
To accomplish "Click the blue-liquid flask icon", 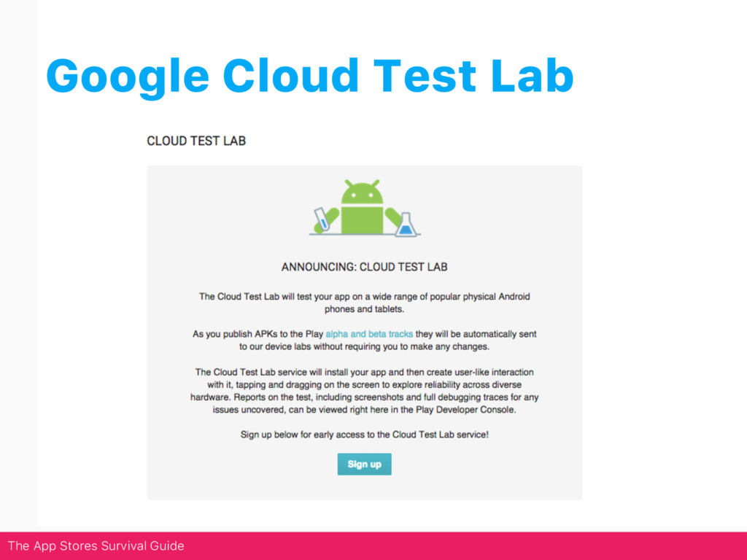I will [406, 225].
